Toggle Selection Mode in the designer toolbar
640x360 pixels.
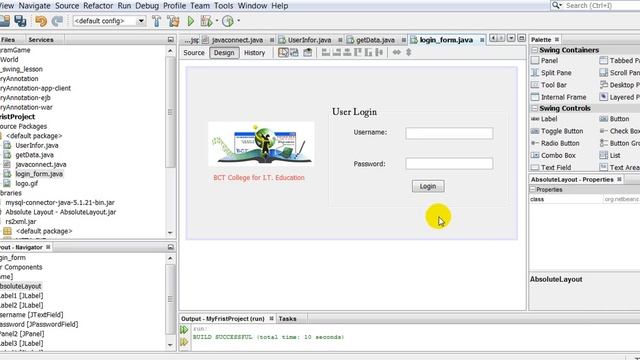pos(283,52)
